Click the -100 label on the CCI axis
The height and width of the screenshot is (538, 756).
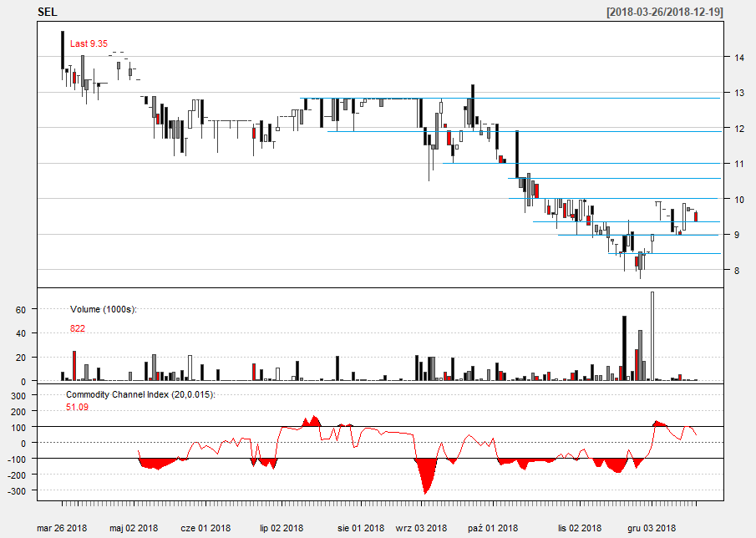tap(17, 459)
